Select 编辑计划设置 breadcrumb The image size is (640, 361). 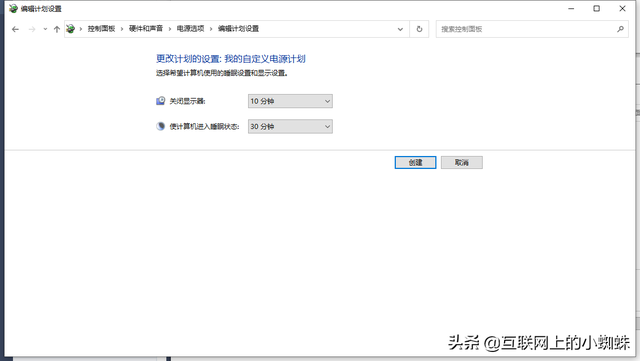click(238, 29)
